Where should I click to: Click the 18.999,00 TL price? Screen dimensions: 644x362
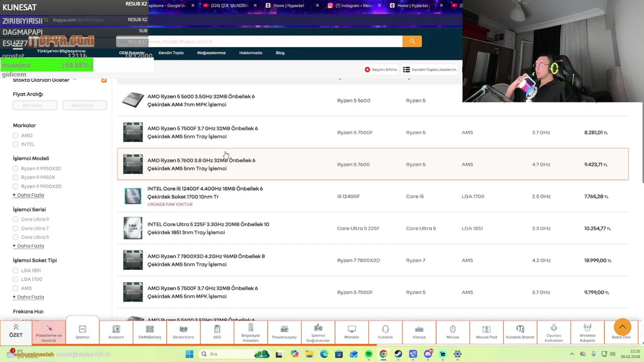[598, 260]
